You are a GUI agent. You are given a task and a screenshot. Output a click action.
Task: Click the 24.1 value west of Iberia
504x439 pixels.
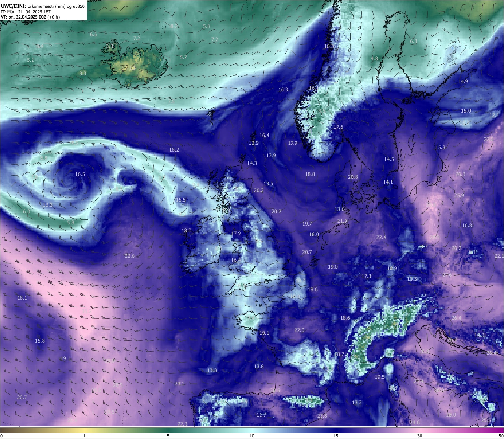point(180,383)
